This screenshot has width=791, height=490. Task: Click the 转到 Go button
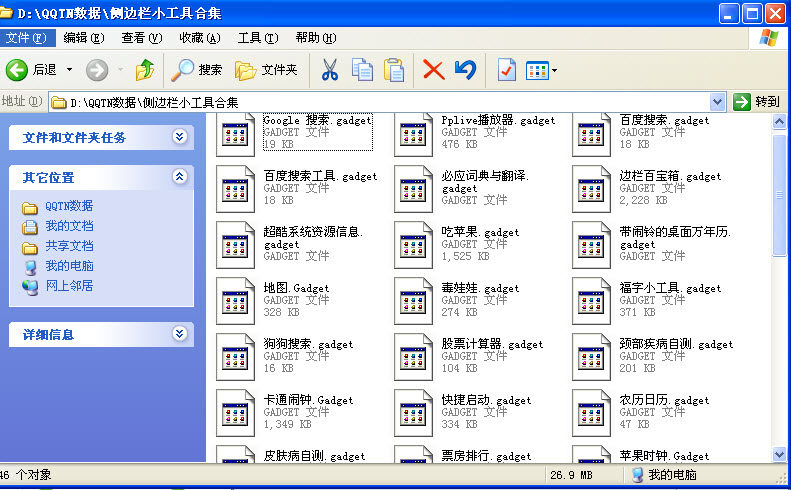(x=757, y=102)
